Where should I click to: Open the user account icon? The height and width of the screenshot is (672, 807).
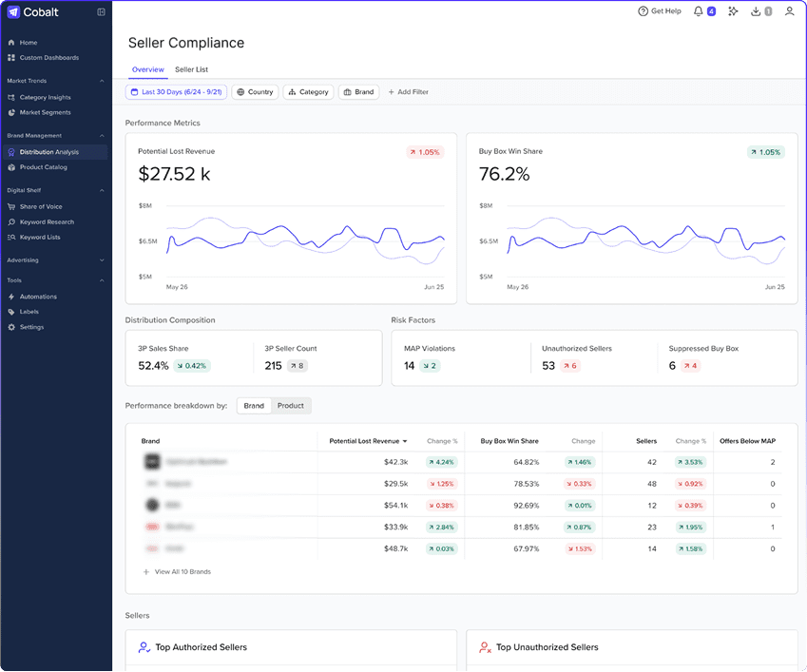pyautogui.click(x=790, y=10)
